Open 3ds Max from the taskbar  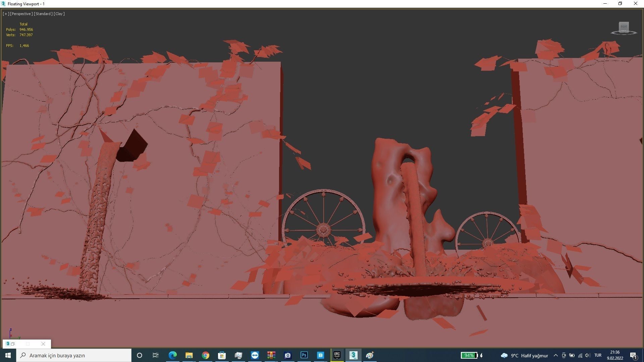353,355
